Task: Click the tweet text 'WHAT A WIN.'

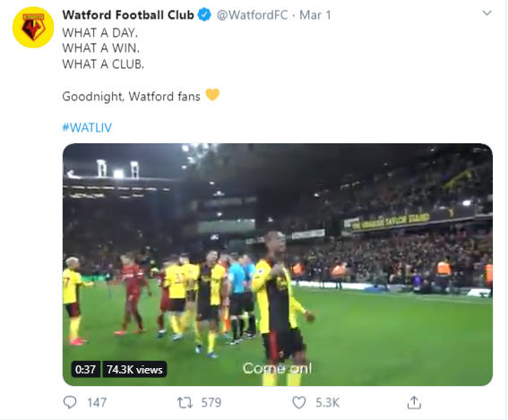Action: pyautogui.click(x=100, y=48)
